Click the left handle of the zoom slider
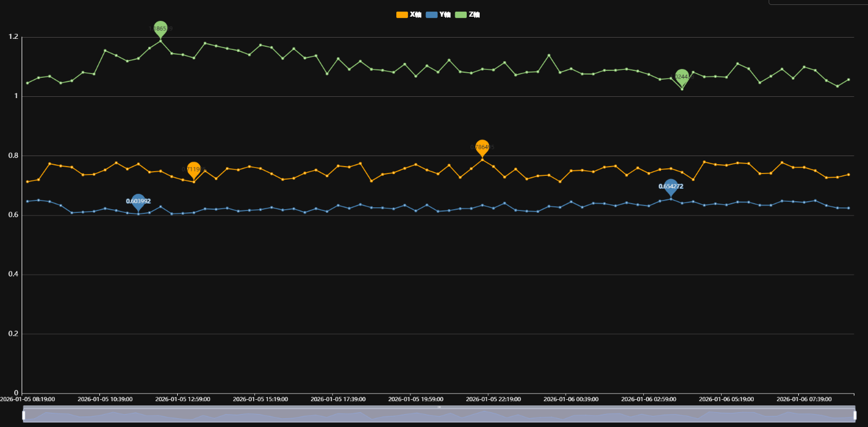 pyautogui.click(x=23, y=415)
